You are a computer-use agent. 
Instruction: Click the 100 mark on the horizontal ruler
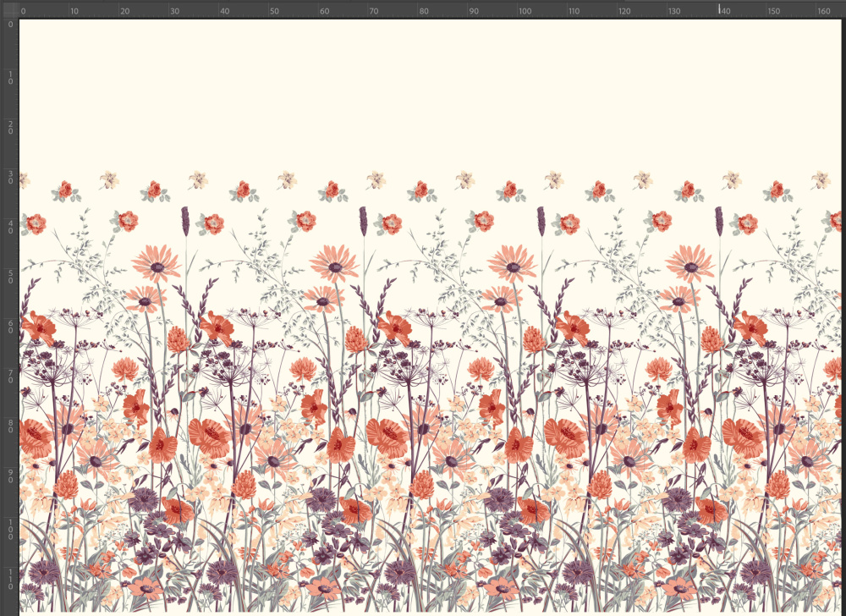(525, 11)
